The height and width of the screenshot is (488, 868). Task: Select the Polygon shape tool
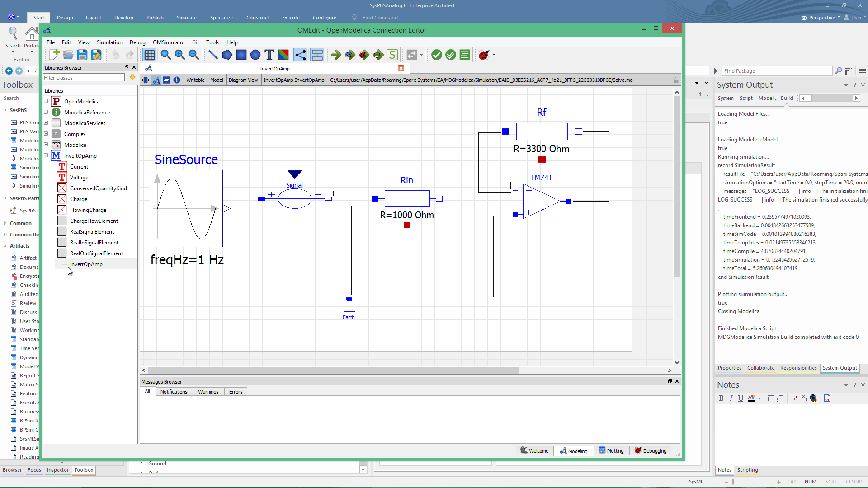point(227,55)
